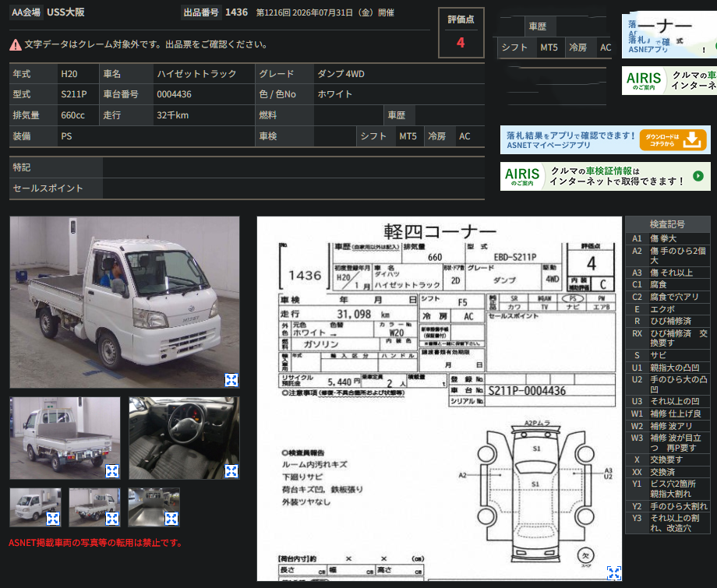Click the green arrow on AIRIS banner
Image resolution: width=717 pixels, height=588 pixels.
click(698, 176)
